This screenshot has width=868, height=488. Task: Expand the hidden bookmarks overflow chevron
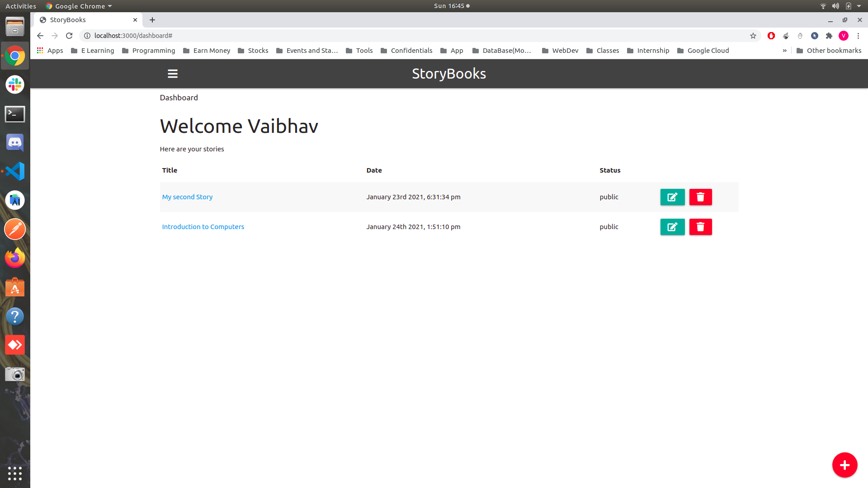784,51
